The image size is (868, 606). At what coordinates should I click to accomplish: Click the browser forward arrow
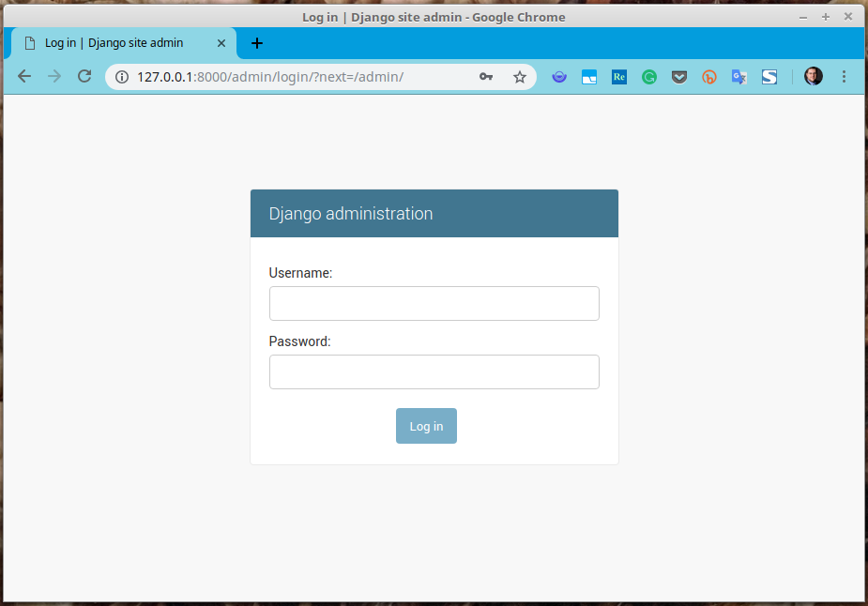coord(54,76)
